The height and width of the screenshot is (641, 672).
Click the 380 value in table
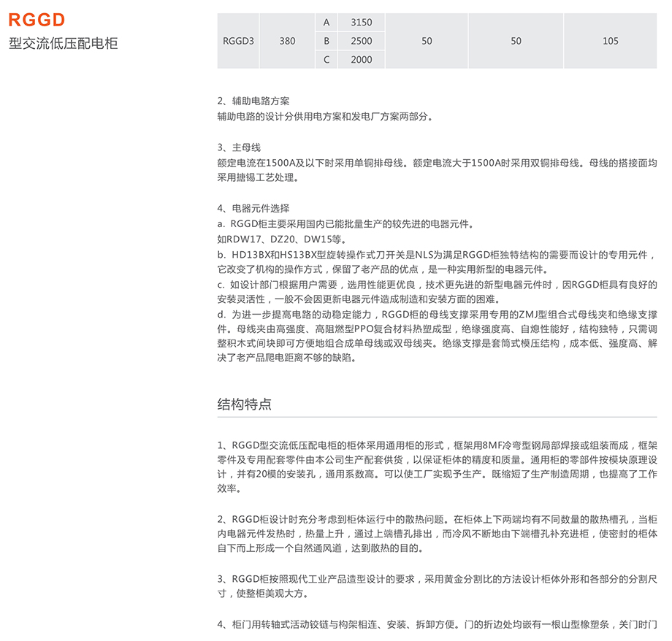tap(288, 41)
